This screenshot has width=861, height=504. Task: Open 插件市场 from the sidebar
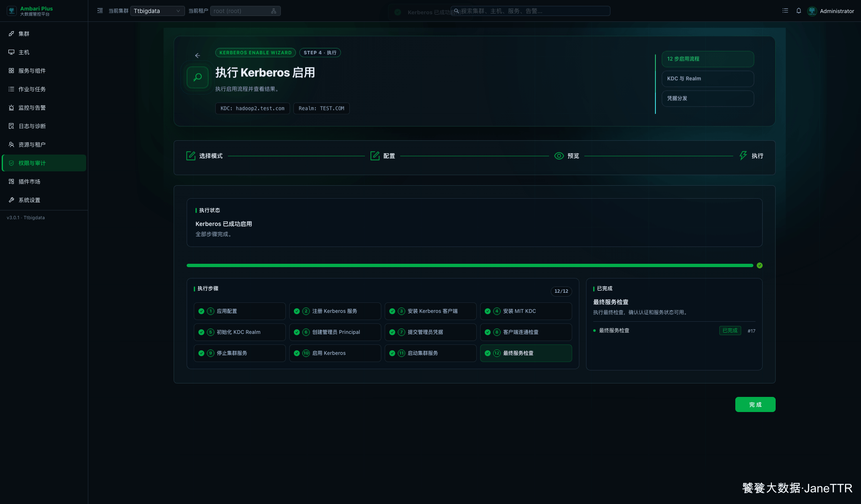(44, 181)
